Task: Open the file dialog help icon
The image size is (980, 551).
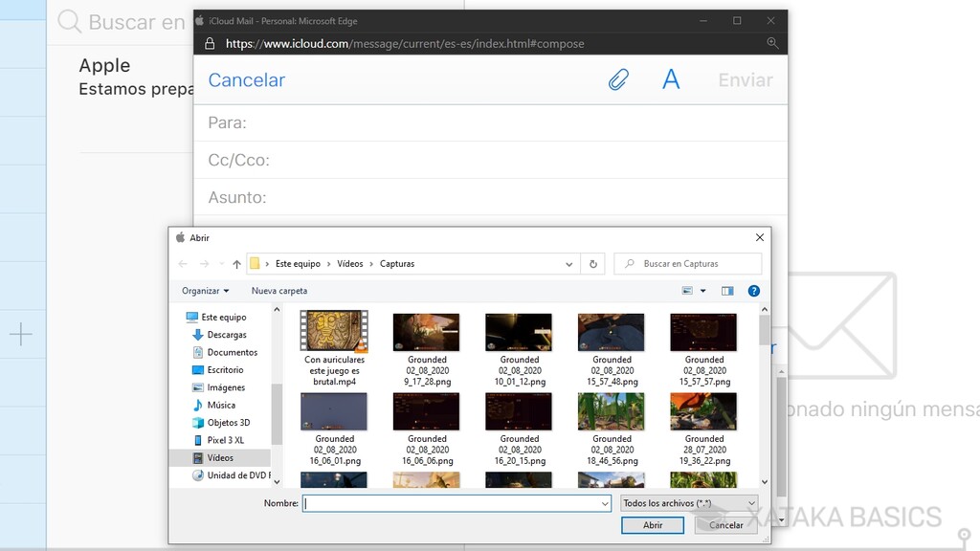Action: (753, 291)
